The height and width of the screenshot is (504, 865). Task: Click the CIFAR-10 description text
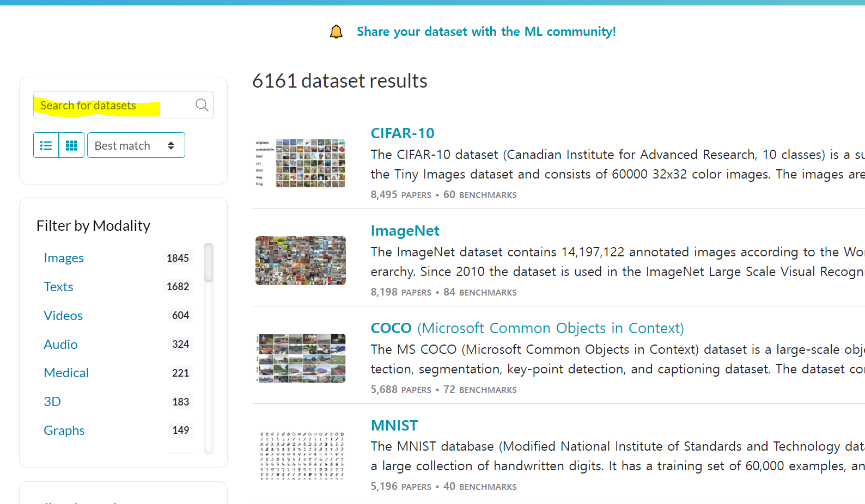click(618, 164)
